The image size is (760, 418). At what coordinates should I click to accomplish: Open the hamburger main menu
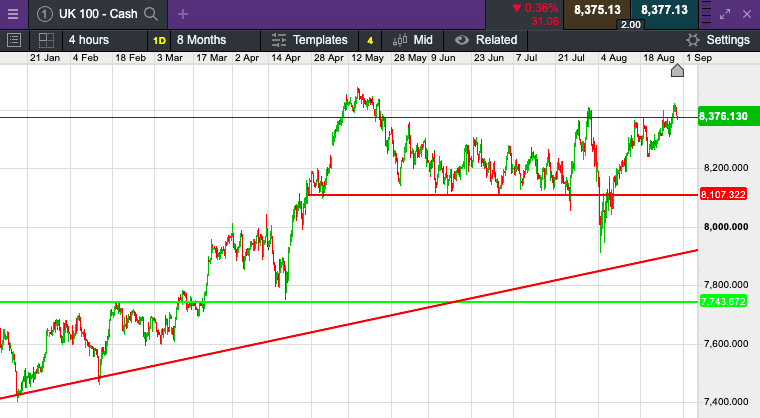(x=13, y=14)
